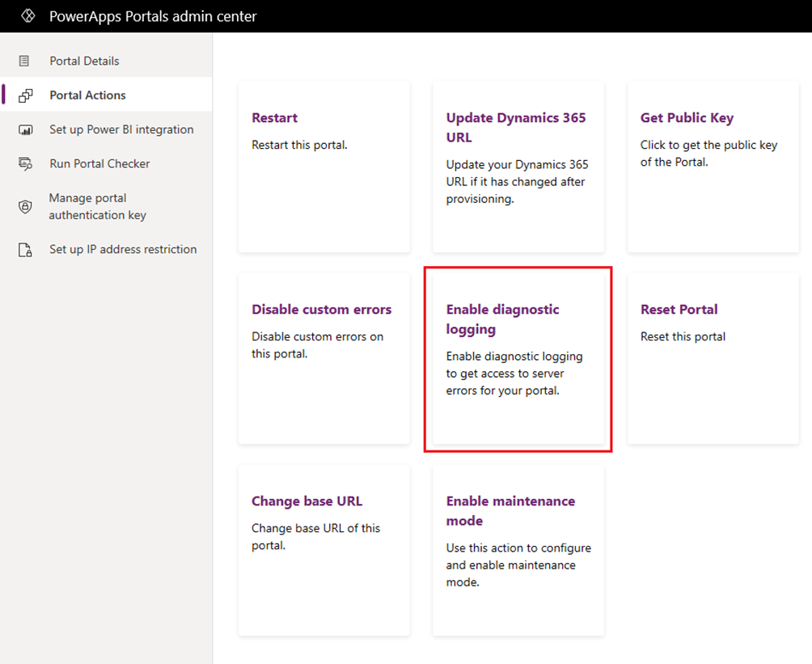Click the Portal Actions icon in sidebar

[x=25, y=95]
